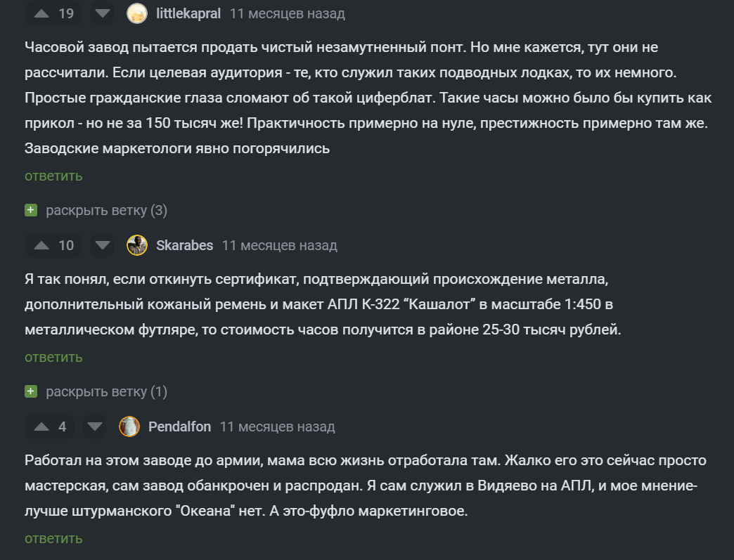734x560 pixels.
Task: Click the green plus next to 'раскрыть ветку (3)'
Action: tap(31, 210)
